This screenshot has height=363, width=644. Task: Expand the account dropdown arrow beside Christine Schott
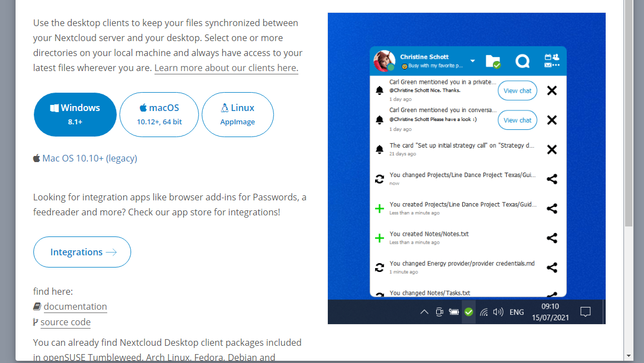(473, 60)
